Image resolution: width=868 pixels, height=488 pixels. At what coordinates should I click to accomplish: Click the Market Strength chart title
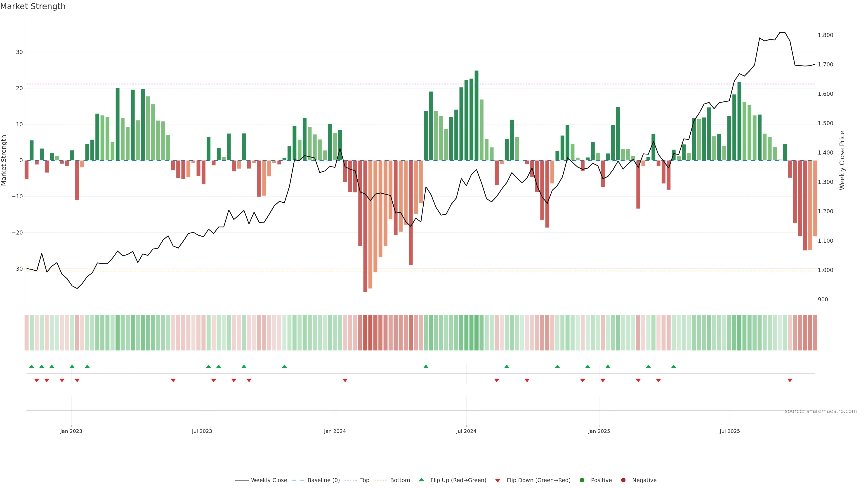(33, 6)
